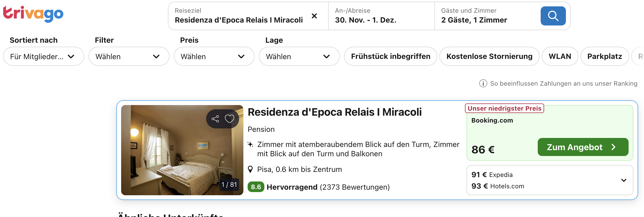Clear the Reiseziel destination field
Image resolution: width=644 pixels, height=217 pixels.
point(314,16)
